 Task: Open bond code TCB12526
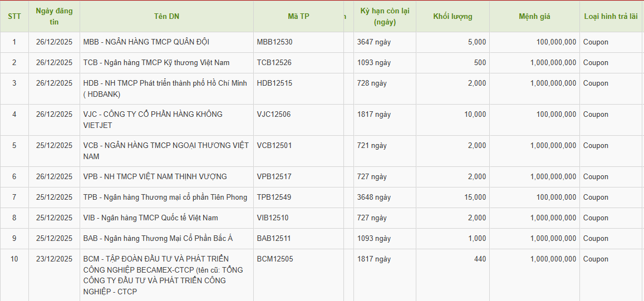click(274, 63)
